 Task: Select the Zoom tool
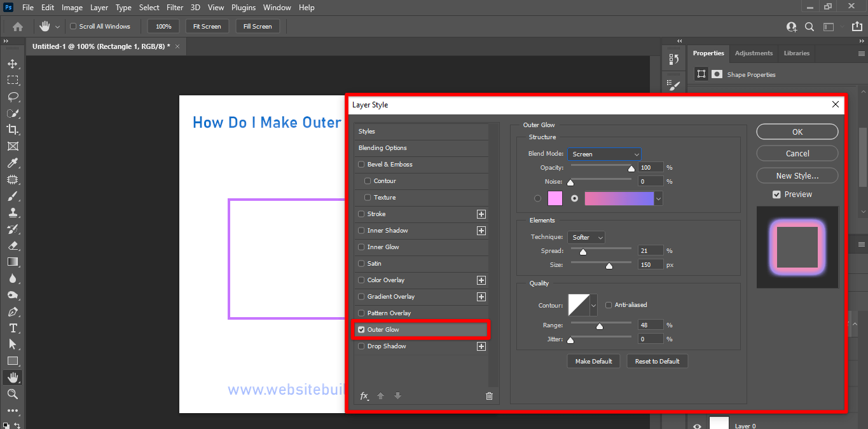point(13,393)
